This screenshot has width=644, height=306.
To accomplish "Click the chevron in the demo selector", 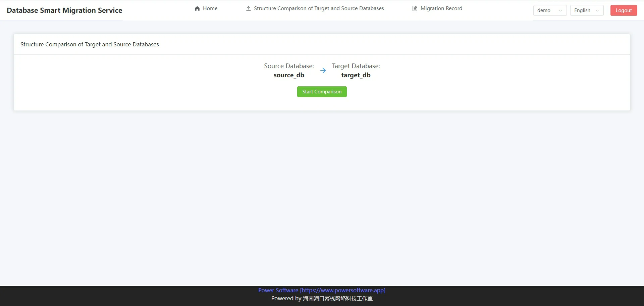I will point(560,10).
